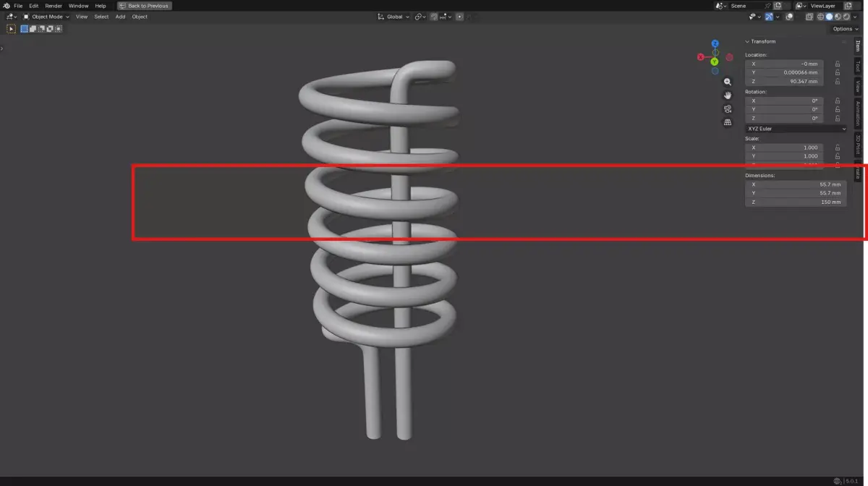This screenshot has height=486, width=868.
Task: Click the Location Y value 0.000066 mm
Action: pyautogui.click(x=784, y=72)
